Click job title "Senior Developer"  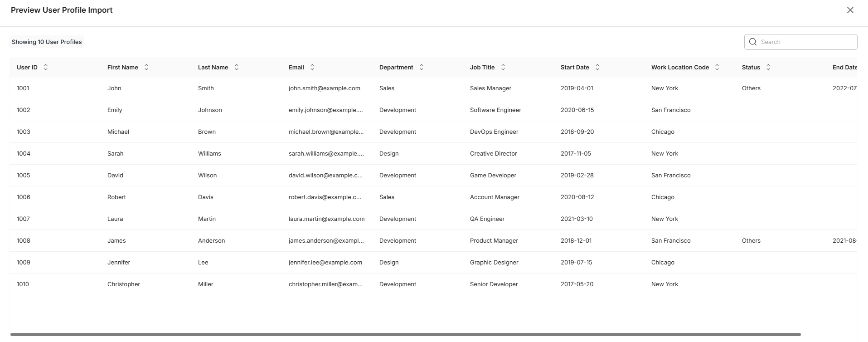(x=494, y=284)
